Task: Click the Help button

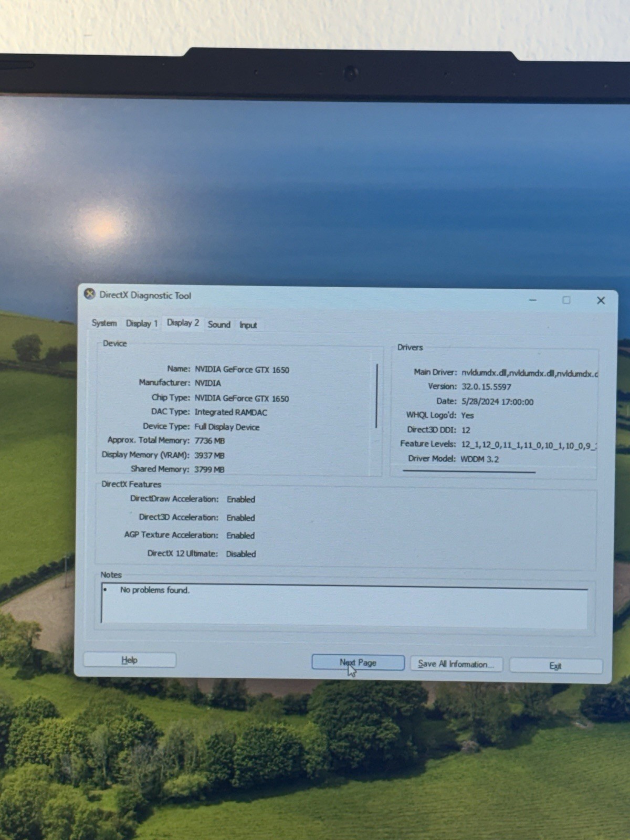Action: [130, 660]
